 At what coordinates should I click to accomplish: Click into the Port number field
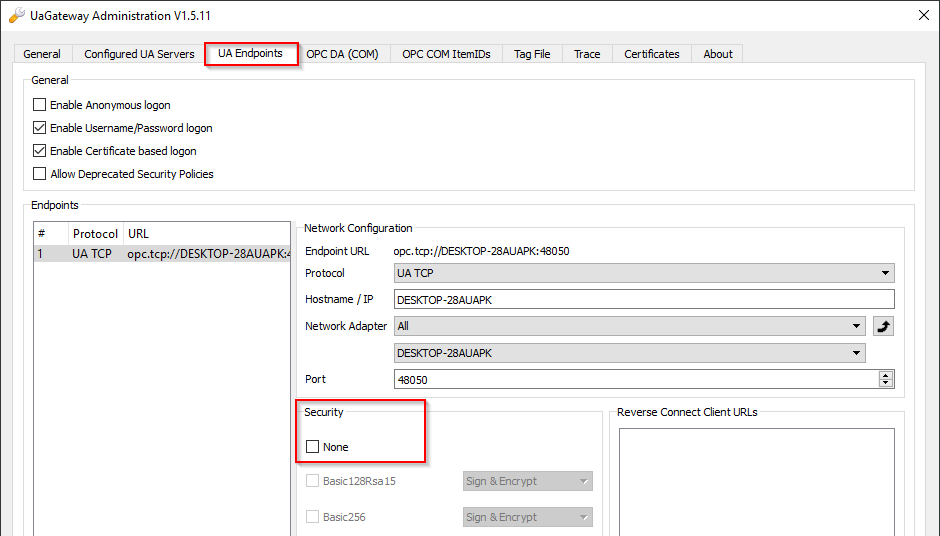[635, 380]
